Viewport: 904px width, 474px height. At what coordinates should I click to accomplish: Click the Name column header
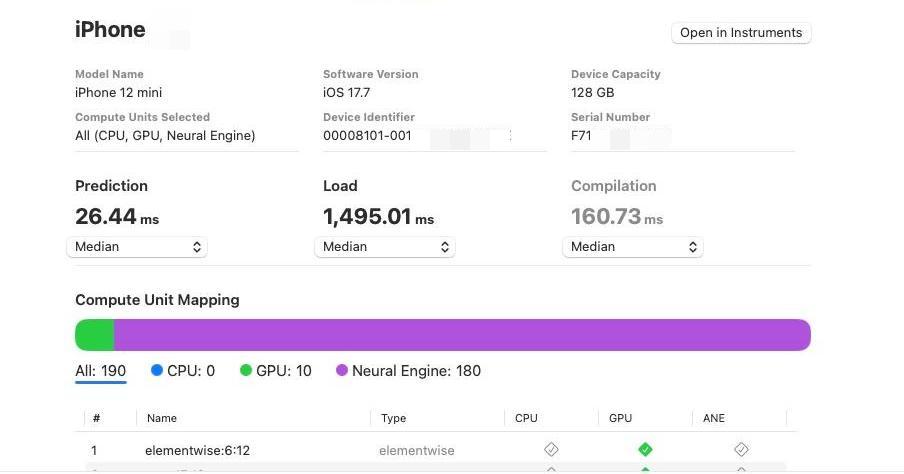(161, 418)
